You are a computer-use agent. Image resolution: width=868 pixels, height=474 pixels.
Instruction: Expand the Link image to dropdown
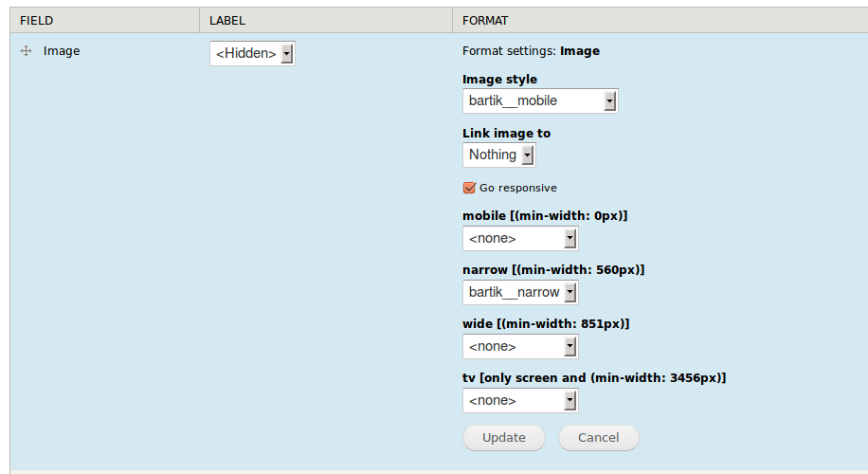(499, 155)
